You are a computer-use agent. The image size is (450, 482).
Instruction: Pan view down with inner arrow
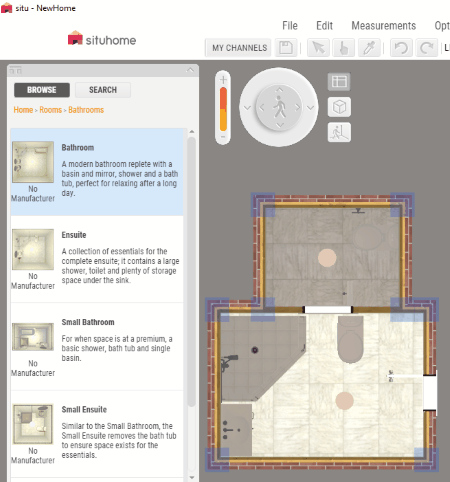[279, 125]
